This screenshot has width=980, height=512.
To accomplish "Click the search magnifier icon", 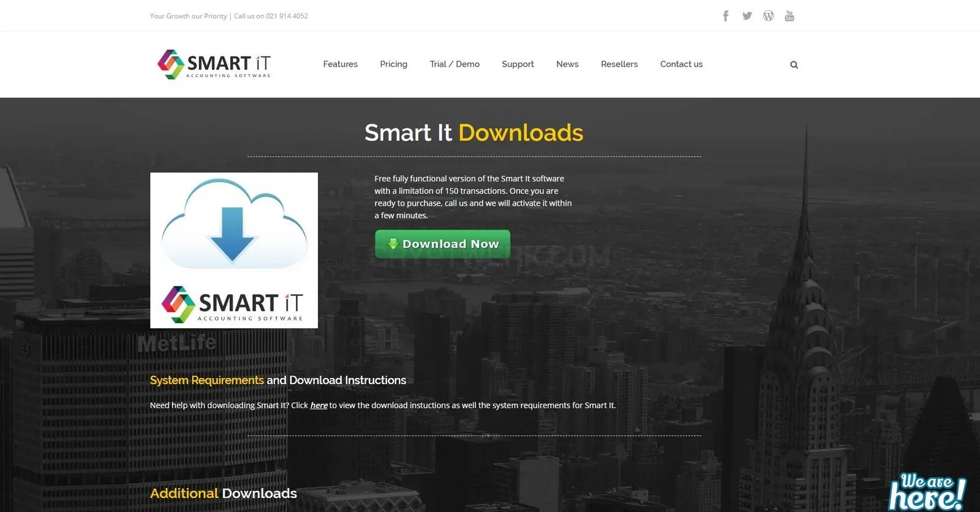I will (x=794, y=65).
